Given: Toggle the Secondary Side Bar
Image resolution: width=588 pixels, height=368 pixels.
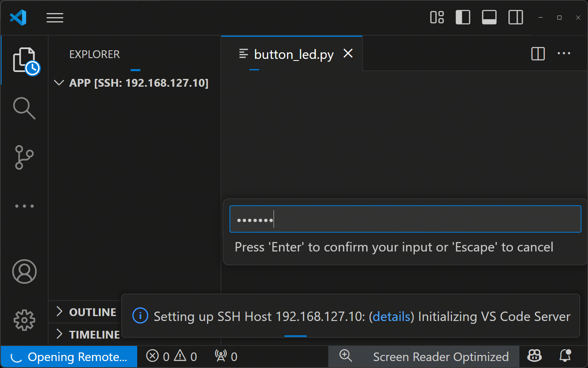Looking at the screenshot, I should point(515,17).
